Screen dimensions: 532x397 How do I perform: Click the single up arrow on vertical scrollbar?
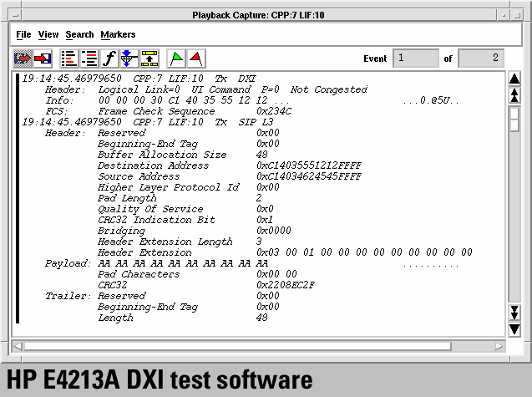[514, 79]
